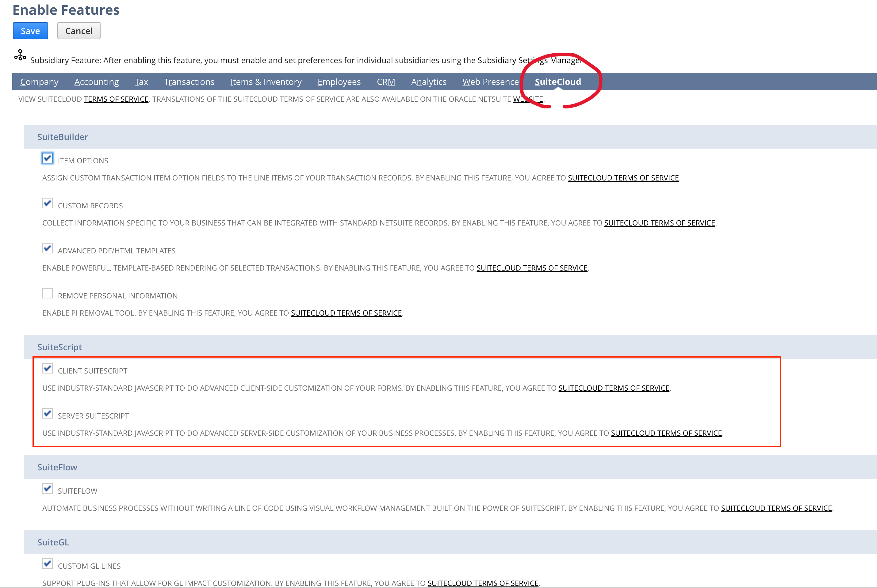Switch to the CRM tab
The image size is (877, 588).
click(386, 82)
